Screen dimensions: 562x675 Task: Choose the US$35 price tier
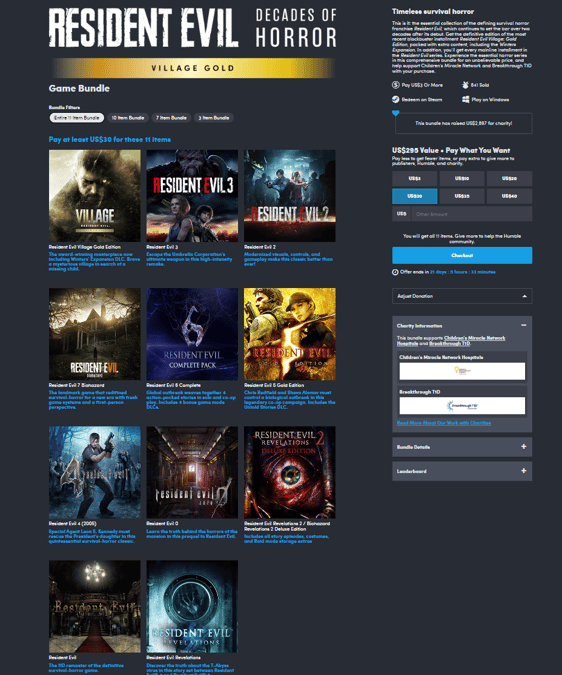coord(462,196)
